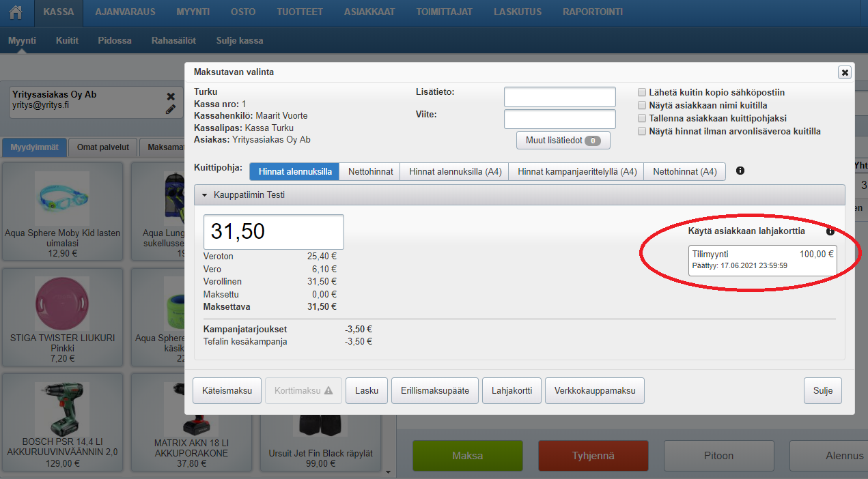This screenshot has height=479, width=868.
Task: Select the Aqua Sphere Moby Kid goggles
Action: (62, 199)
